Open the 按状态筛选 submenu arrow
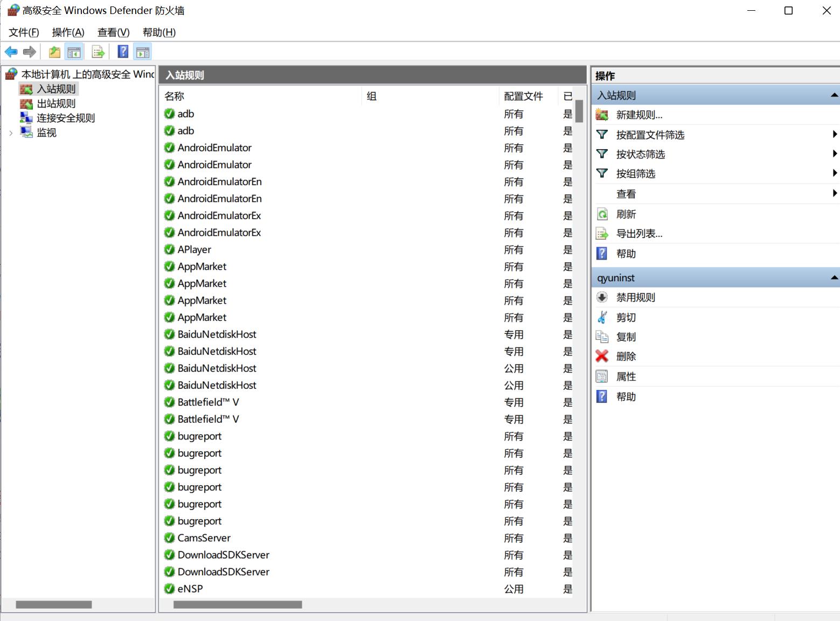 (835, 153)
